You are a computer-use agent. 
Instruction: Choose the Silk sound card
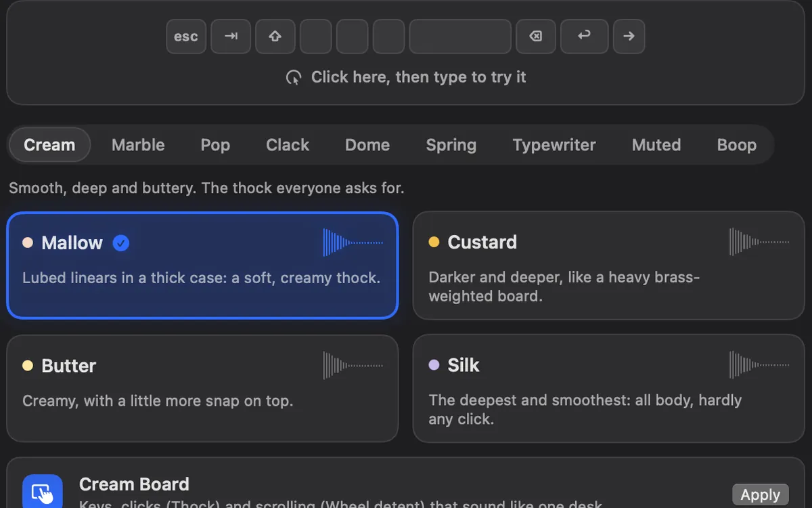coord(608,389)
